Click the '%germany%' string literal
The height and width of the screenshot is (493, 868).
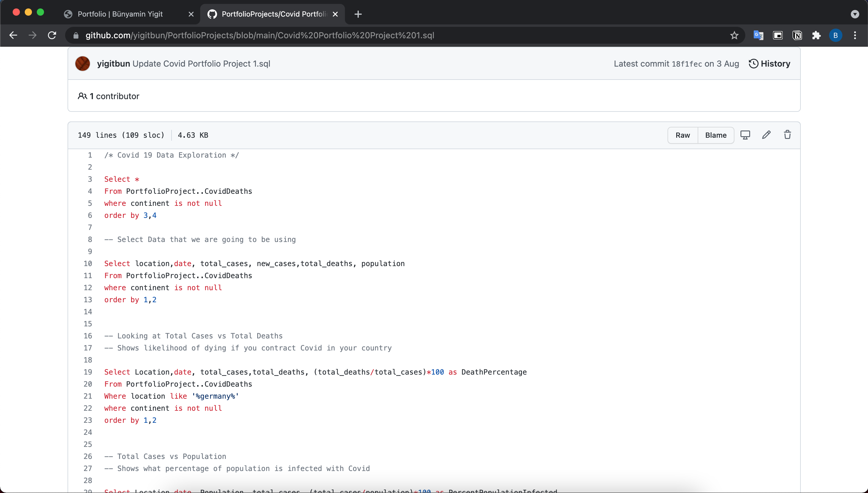click(215, 396)
